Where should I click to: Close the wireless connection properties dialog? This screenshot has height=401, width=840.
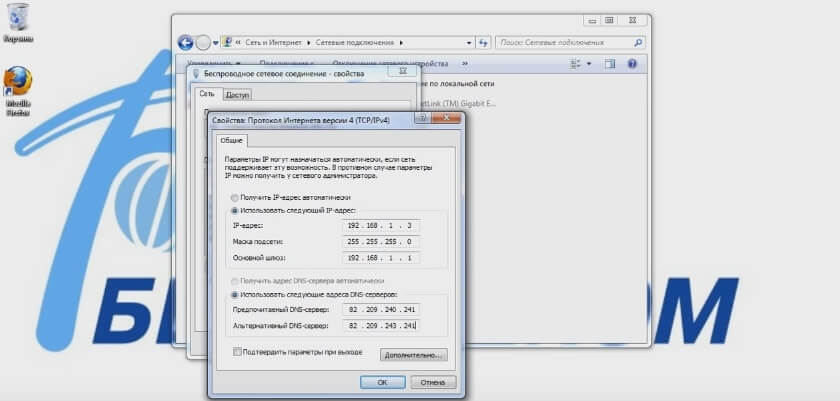(403, 71)
